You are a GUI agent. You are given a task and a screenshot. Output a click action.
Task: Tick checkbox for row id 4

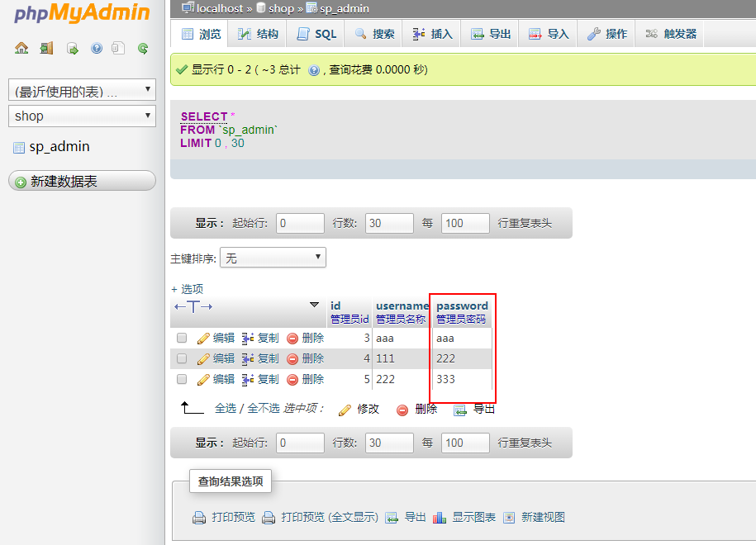click(x=182, y=358)
